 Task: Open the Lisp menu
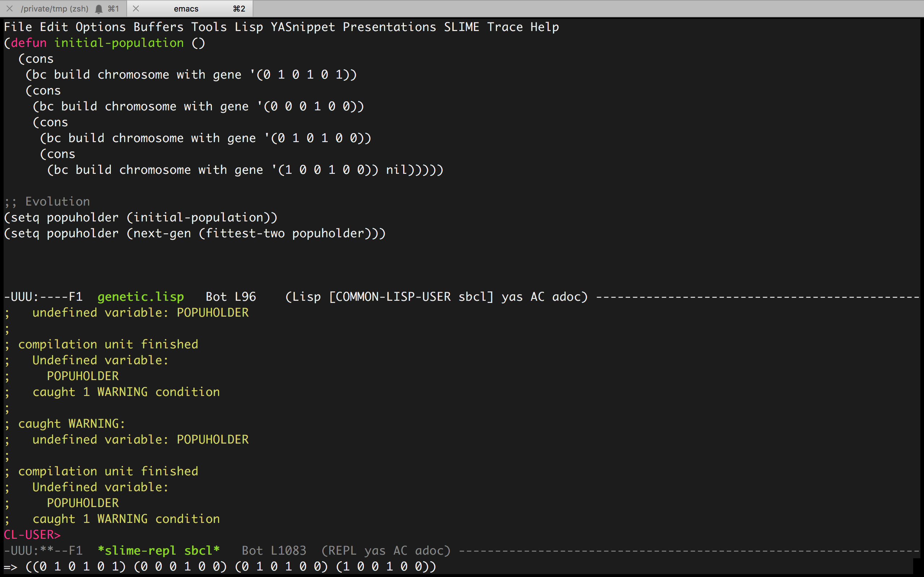(x=249, y=27)
